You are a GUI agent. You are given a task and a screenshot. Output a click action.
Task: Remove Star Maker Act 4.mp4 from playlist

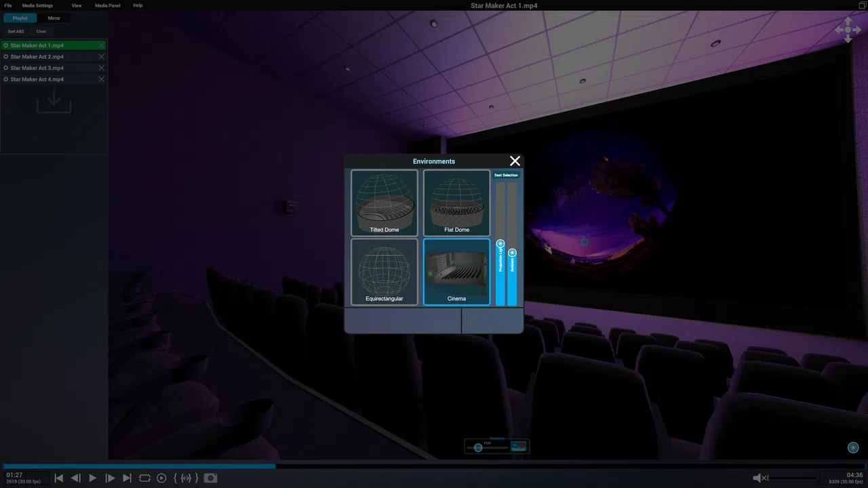click(x=102, y=79)
